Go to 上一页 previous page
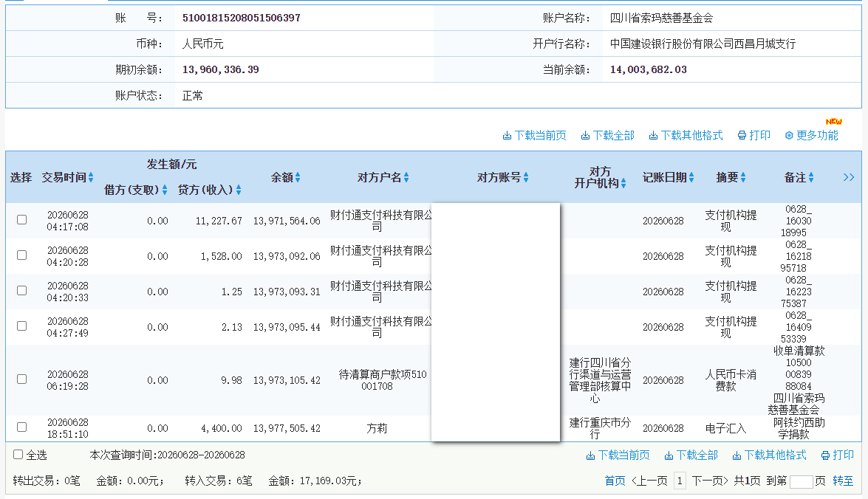This screenshot has width=868, height=499. click(x=649, y=481)
